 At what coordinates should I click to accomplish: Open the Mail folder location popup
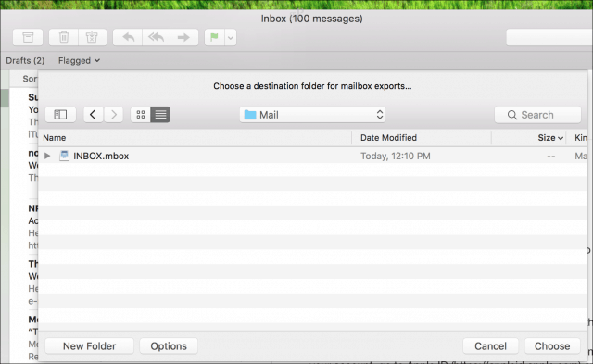[x=312, y=115]
